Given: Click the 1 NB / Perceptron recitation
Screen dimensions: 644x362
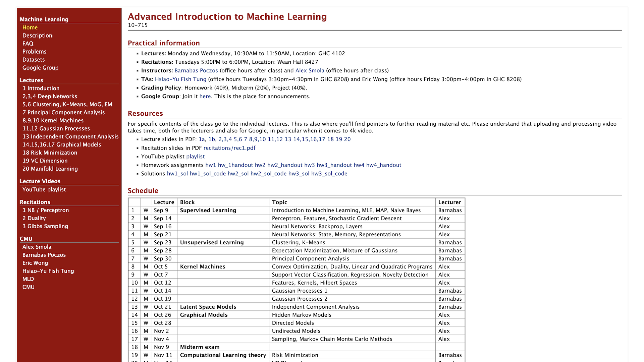Looking at the screenshot, I should click(x=46, y=210).
